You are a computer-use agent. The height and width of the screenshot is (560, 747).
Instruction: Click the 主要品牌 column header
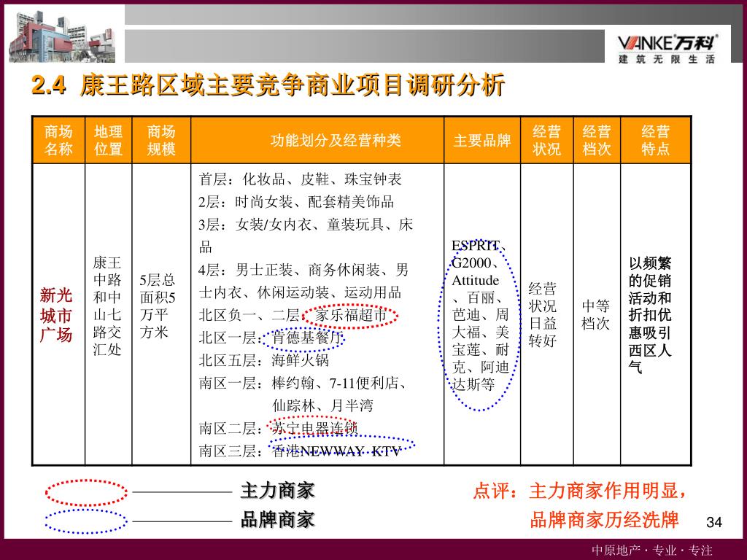pyautogui.click(x=482, y=141)
